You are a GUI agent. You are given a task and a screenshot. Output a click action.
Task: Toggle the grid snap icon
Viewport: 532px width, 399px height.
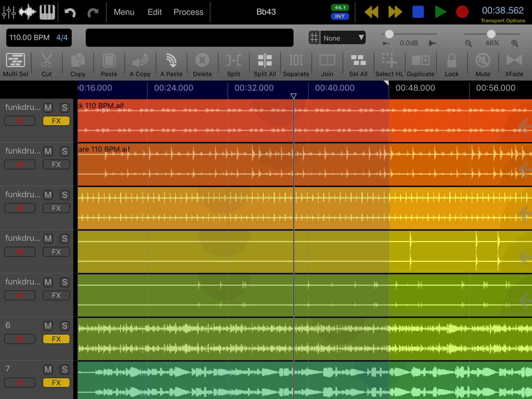coord(314,38)
